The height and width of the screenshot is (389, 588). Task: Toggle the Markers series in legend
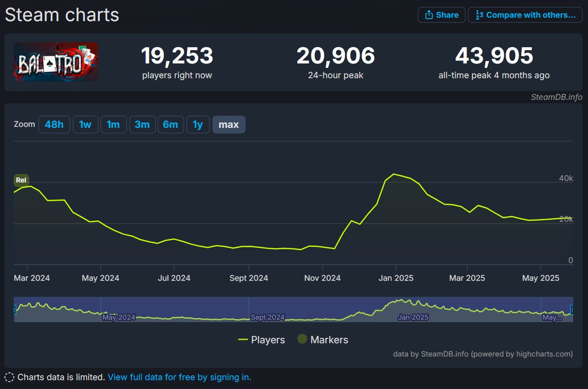click(323, 339)
